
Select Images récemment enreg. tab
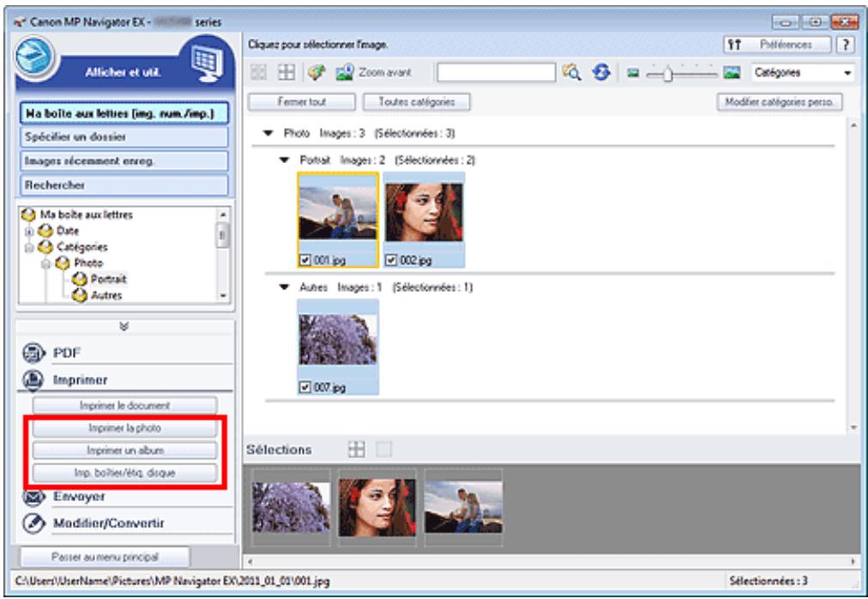124,160
